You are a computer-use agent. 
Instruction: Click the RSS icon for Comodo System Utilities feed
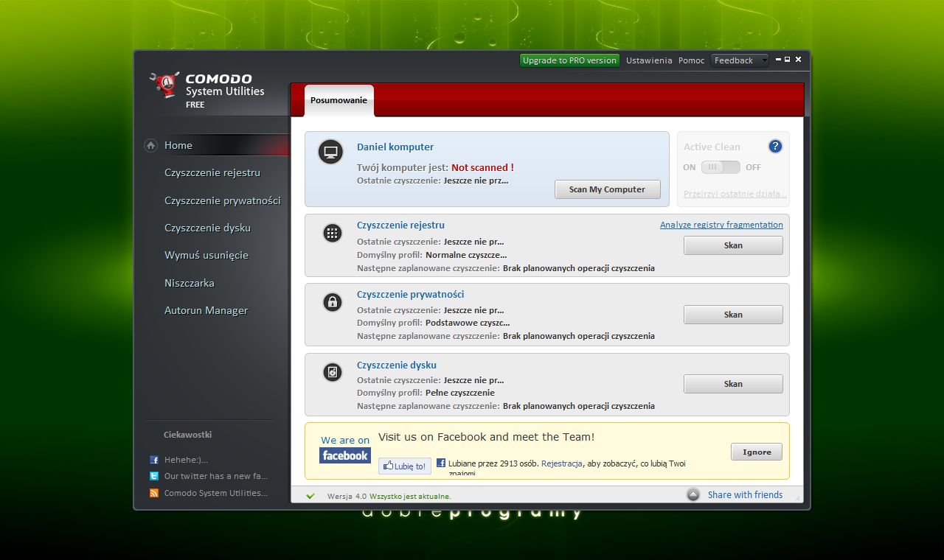pos(156,493)
